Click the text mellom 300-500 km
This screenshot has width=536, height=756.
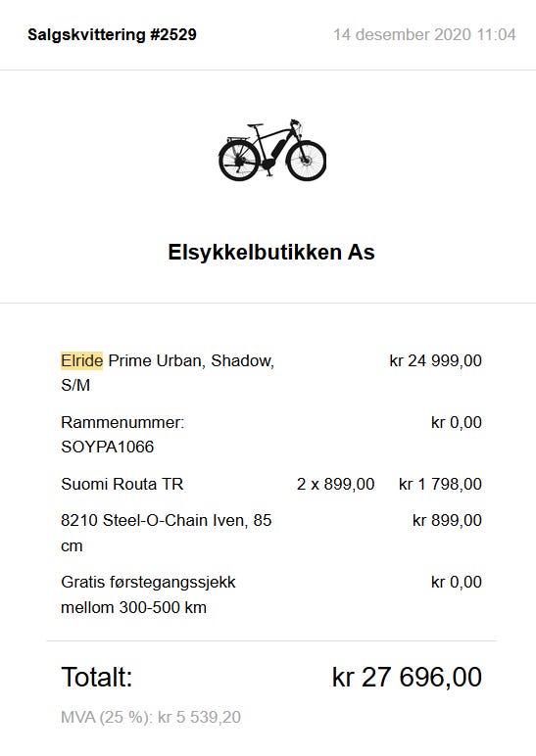pos(133,607)
